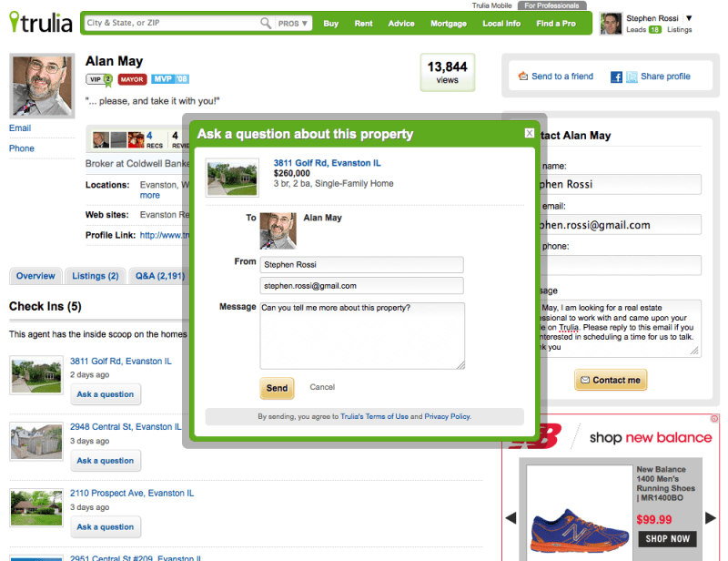Viewport: 728px width, 561px height.
Task: Click the Send button in dialog
Action: pyautogui.click(x=277, y=388)
